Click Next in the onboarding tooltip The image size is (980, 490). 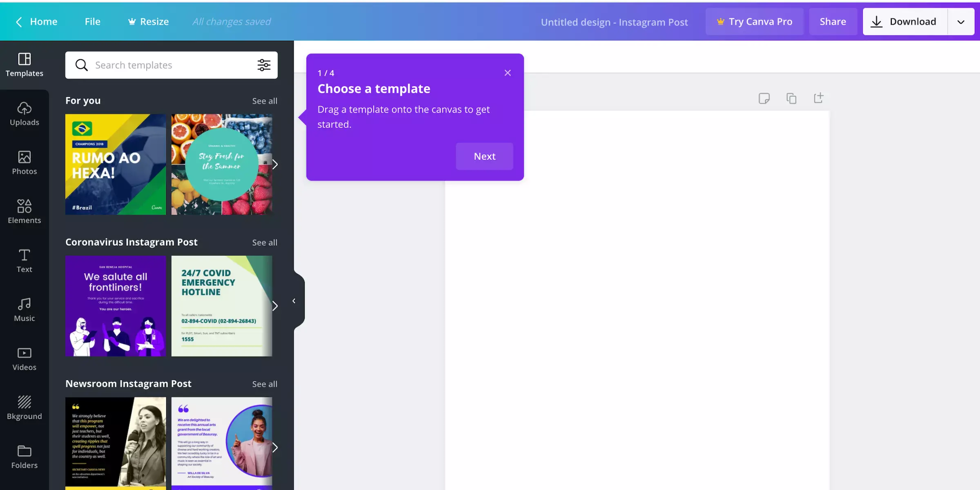pyautogui.click(x=484, y=156)
